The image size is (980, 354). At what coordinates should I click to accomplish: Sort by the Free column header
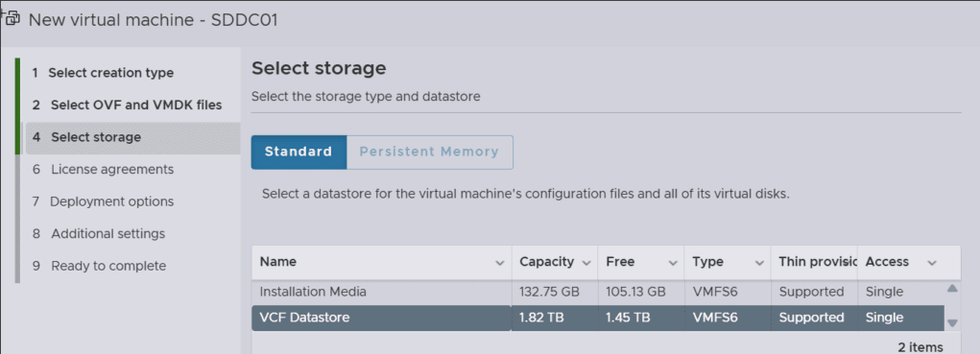pyautogui.click(x=620, y=262)
